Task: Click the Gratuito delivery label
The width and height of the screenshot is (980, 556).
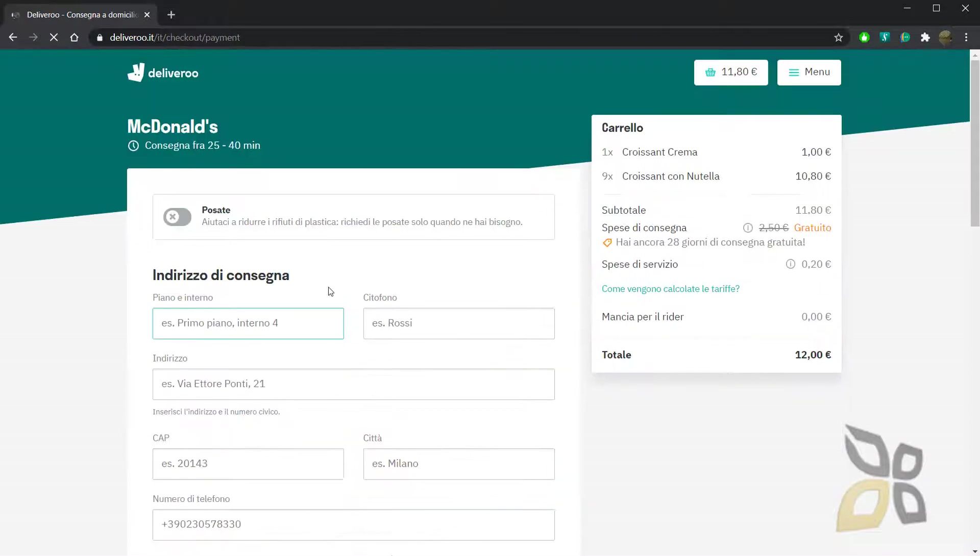Action: 812,228
